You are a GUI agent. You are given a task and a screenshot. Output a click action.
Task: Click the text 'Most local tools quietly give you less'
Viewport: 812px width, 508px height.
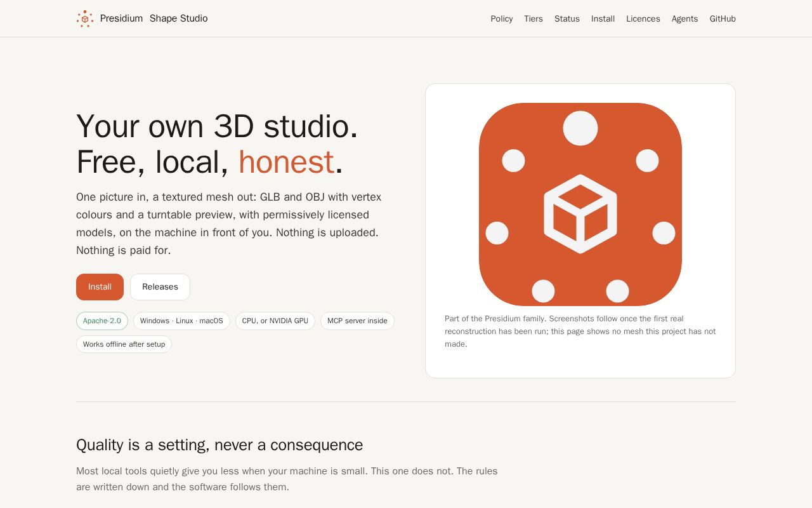coord(287,479)
